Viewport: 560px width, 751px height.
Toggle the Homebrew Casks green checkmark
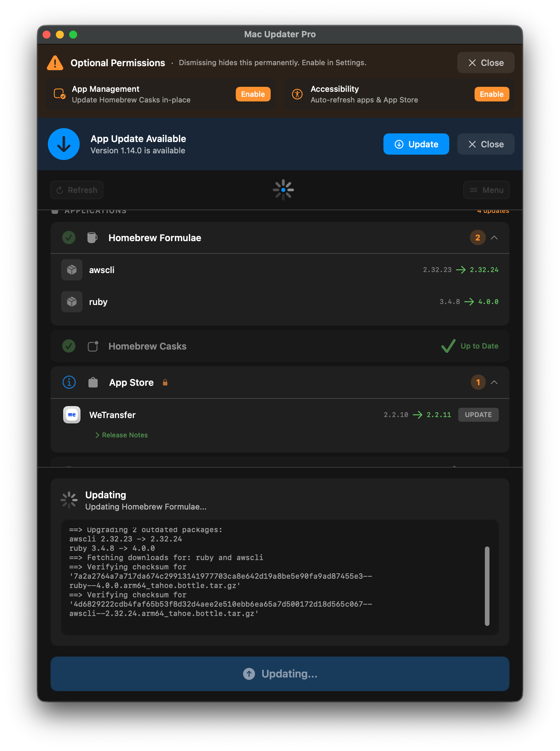coord(69,346)
